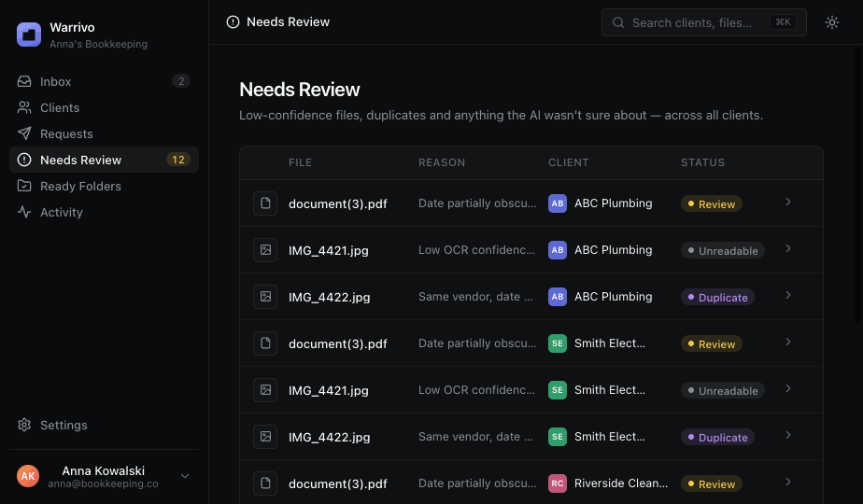Click the anna@bookkeeping.co email text
Viewport: 863px width, 504px height.
pyautogui.click(x=103, y=483)
